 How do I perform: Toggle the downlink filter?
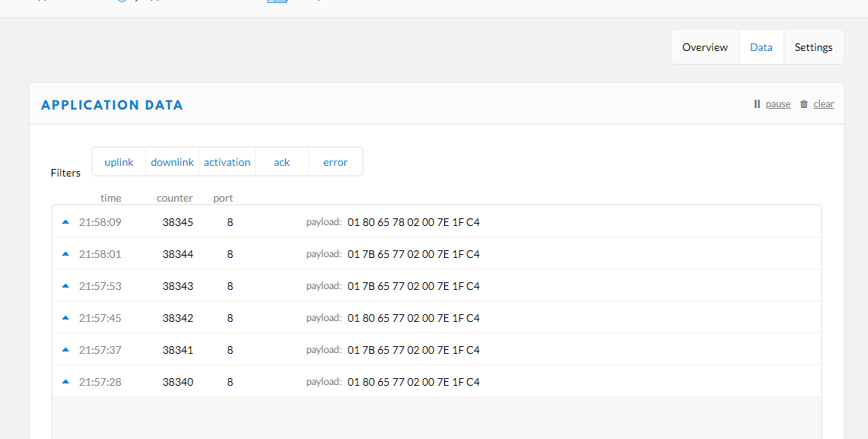(x=173, y=162)
